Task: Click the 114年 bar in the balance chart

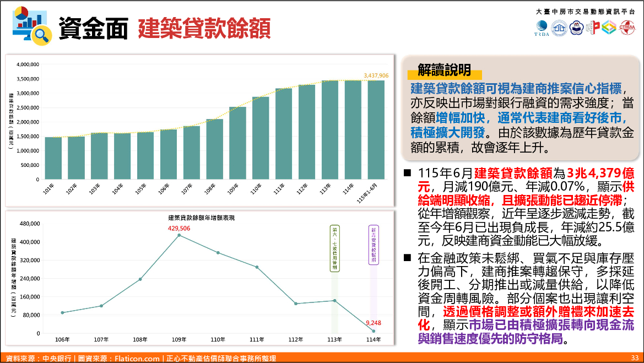Action: click(353, 130)
